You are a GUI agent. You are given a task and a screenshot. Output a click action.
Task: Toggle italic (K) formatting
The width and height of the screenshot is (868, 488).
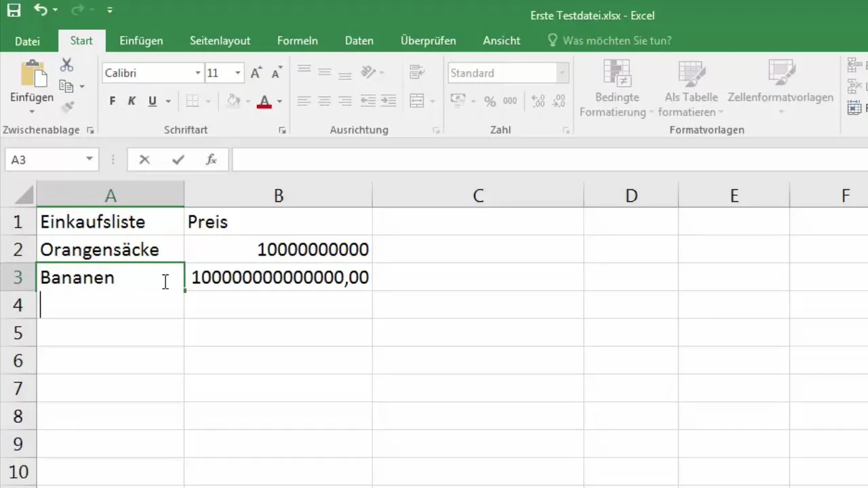click(x=132, y=102)
